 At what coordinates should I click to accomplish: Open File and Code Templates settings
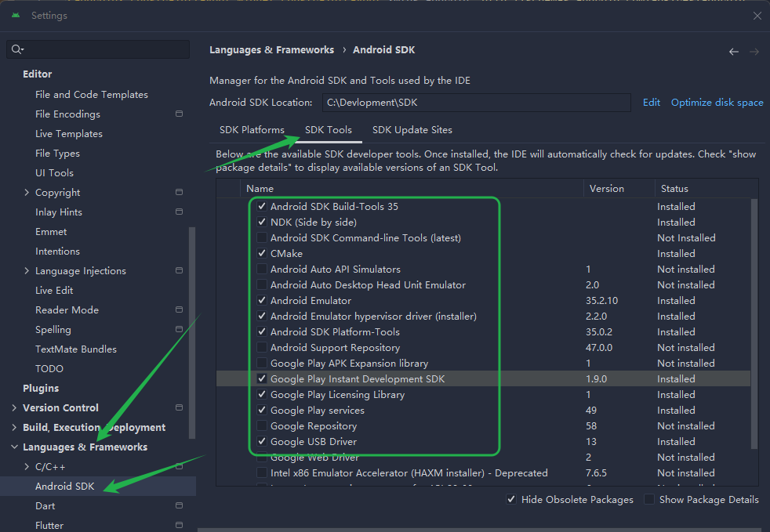tap(92, 95)
